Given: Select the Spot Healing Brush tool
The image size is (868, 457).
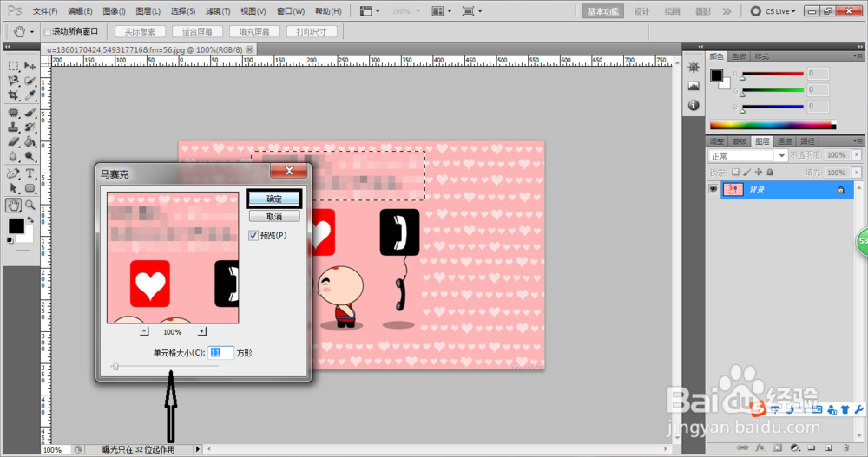Looking at the screenshot, I should tap(13, 113).
